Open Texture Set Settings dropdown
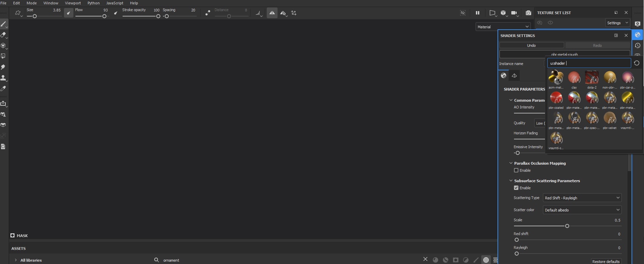 pyautogui.click(x=617, y=23)
